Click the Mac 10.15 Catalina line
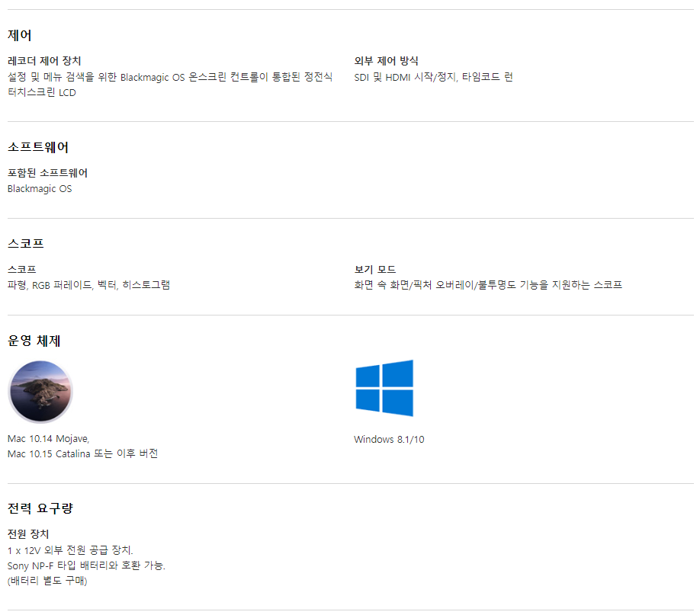The width and height of the screenshot is (700, 615). [x=82, y=453]
